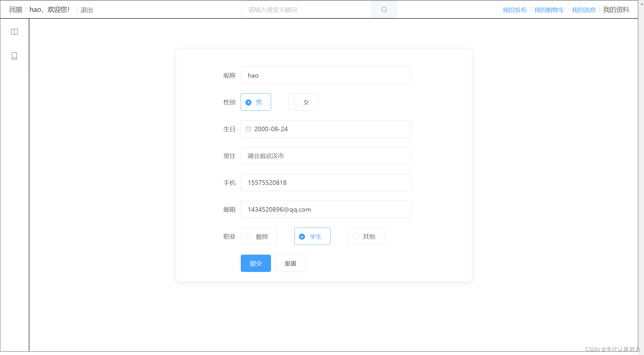Open 我的发布 in the top navigation
The height and width of the screenshot is (355, 644).
(514, 10)
